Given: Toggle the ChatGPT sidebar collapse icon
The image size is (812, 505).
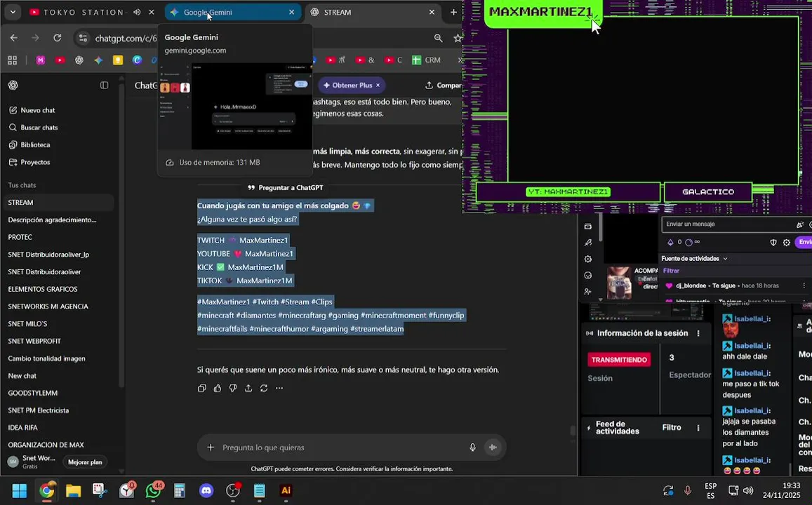Looking at the screenshot, I should click(104, 86).
